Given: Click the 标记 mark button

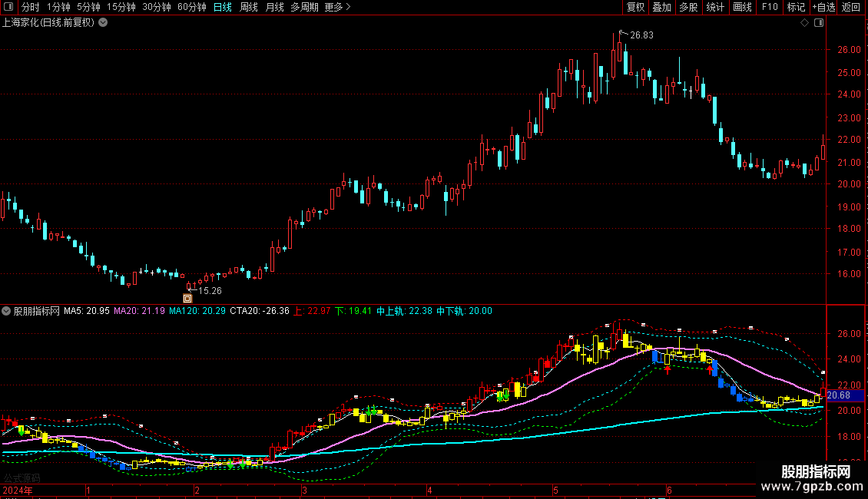Looking at the screenshot, I should click(796, 7).
